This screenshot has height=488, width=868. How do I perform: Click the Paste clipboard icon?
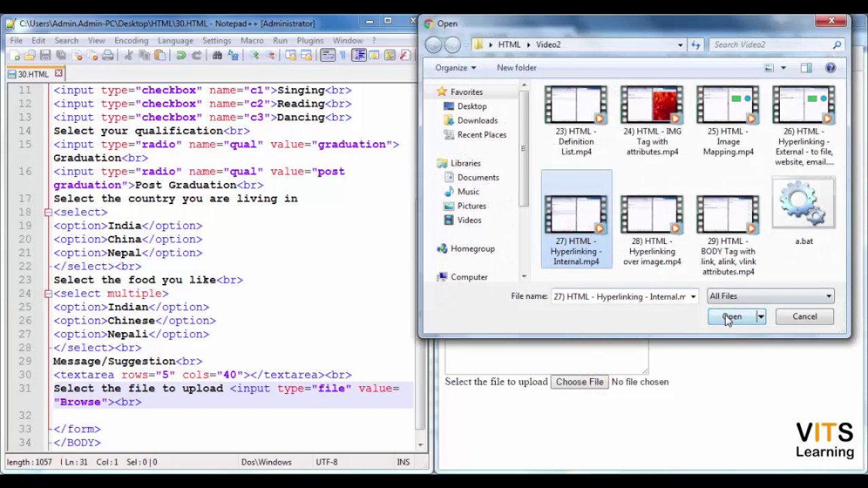tap(159, 56)
